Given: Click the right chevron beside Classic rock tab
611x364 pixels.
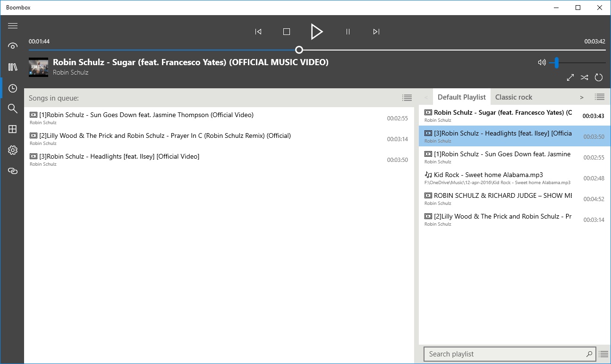Looking at the screenshot, I should pos(582,97).
